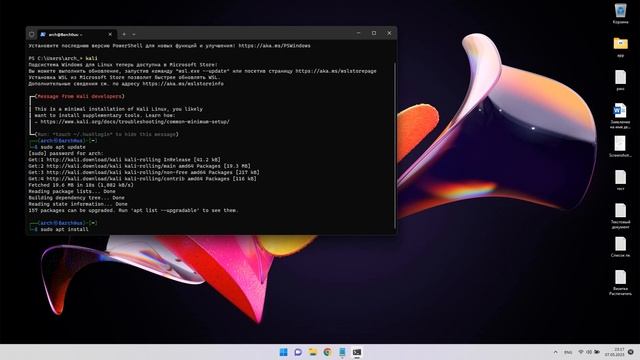Select the arch@ terminal tab

tap(76, 35)
